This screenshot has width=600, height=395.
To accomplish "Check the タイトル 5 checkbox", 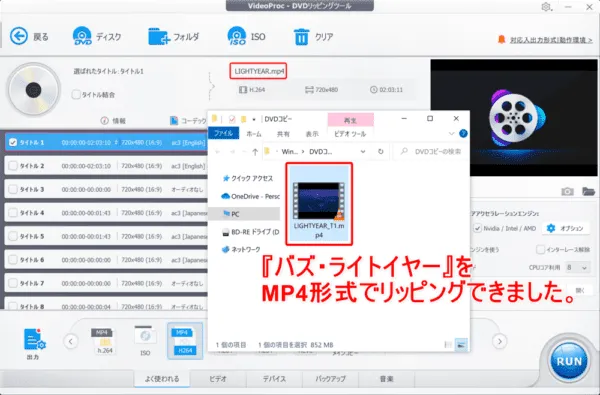I will (x=13, y=236).
